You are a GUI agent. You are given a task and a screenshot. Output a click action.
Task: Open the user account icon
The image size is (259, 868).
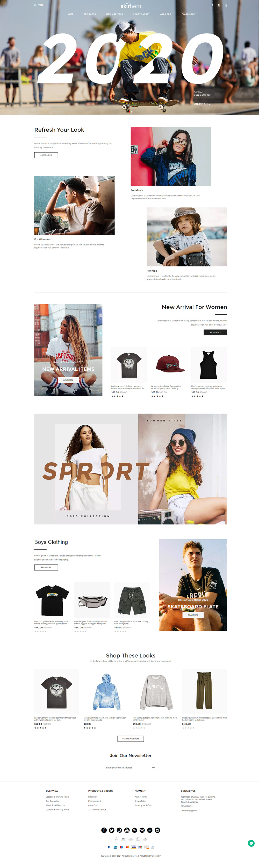pos(219,5)
